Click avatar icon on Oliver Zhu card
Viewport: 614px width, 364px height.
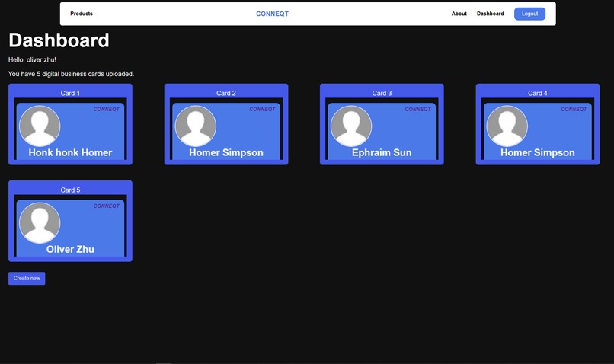point(40,222)
